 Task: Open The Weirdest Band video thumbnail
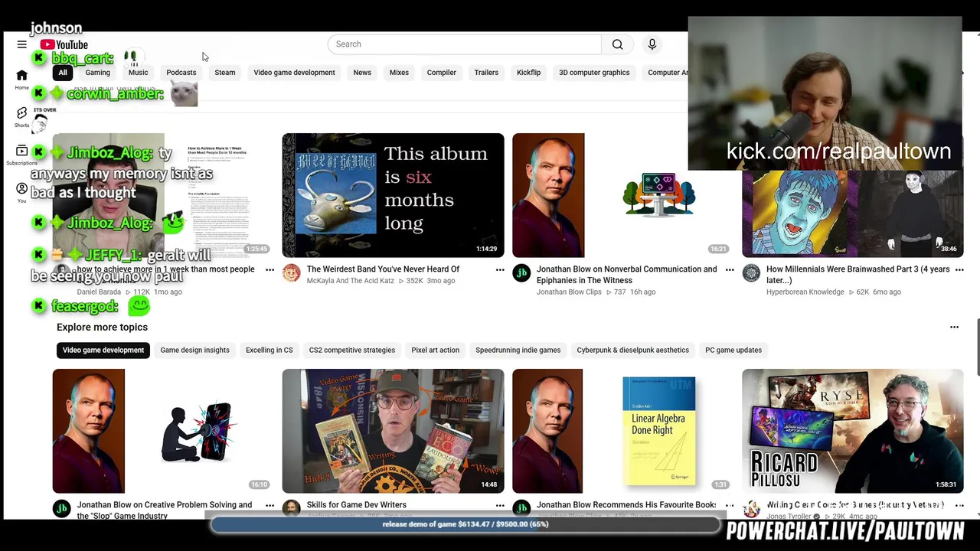tap(394, 195)
